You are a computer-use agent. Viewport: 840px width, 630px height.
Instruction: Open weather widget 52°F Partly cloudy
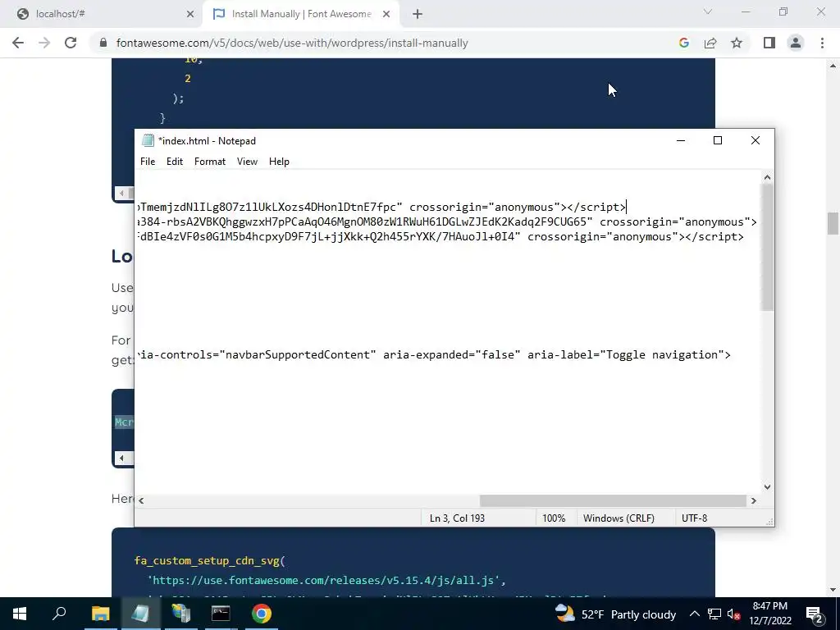pyautogui.click(x=615, y=614)
